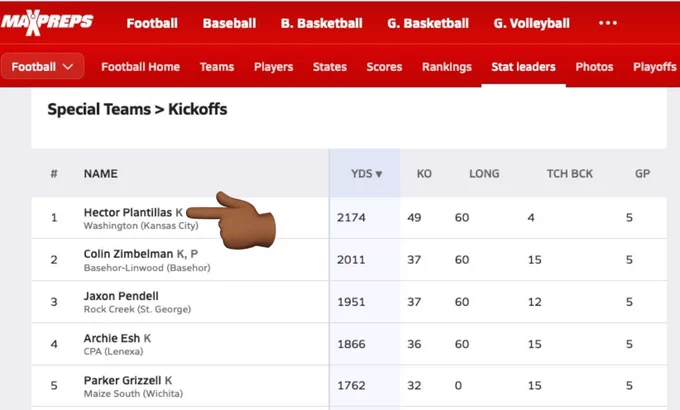This screenshot has height=410, width=680.
Task: Open the three-dots more sports menu
Action: click(x=608, y=23)
